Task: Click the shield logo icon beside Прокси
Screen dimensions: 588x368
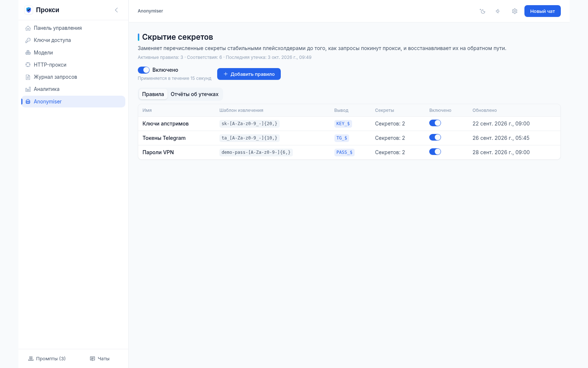Action: (x=29, y=10)
